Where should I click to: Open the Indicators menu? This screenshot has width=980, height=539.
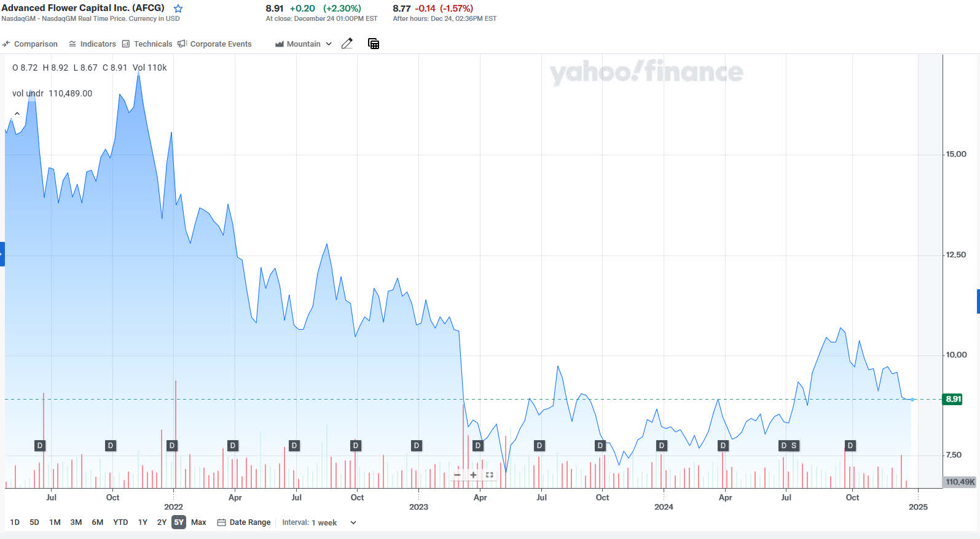pyautogui.click(x=92, y=44)
